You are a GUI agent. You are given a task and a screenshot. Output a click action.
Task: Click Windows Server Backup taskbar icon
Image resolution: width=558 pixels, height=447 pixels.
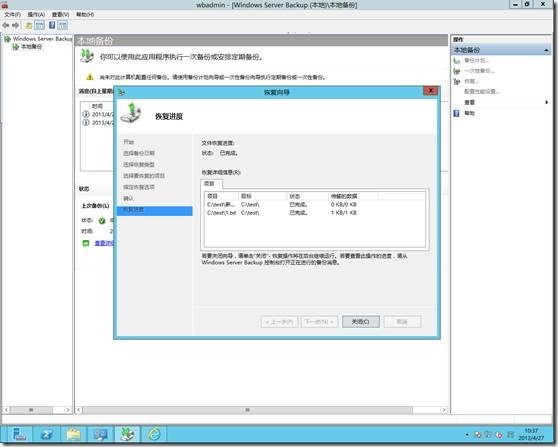(127, 435)
